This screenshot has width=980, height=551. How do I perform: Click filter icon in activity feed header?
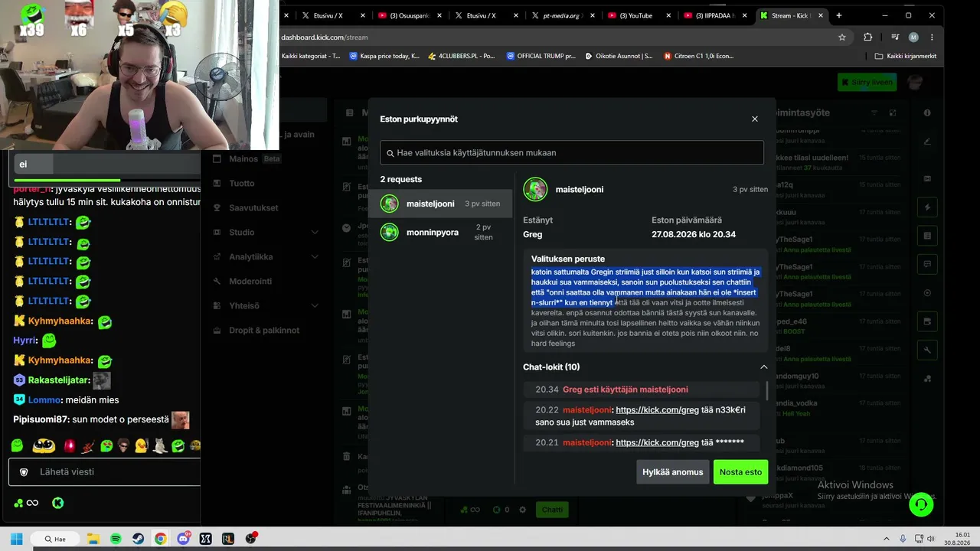point(874,113)
